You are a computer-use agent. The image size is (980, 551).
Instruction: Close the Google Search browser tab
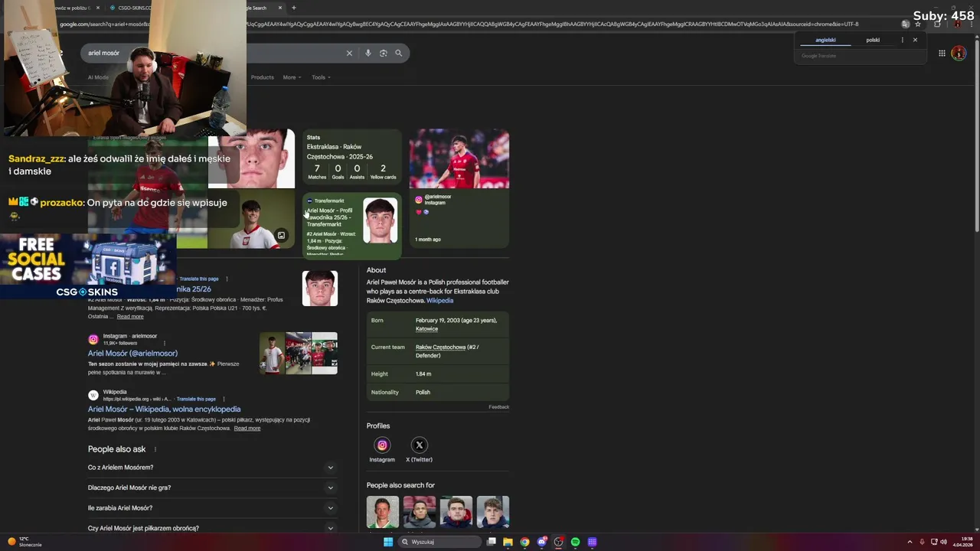click(x=280, y=8)
